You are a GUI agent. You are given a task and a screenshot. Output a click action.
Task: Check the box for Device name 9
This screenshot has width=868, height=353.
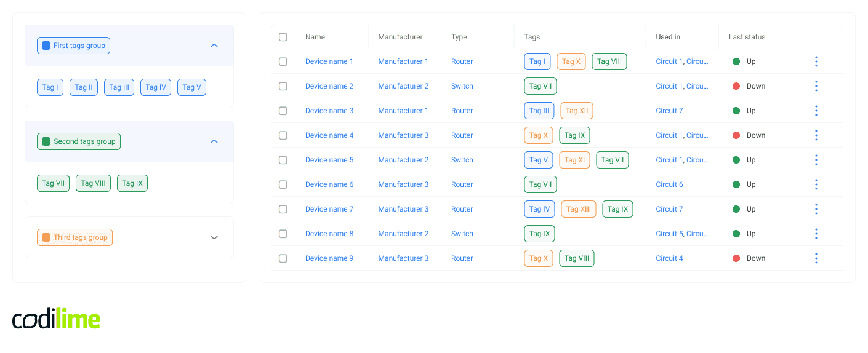283,258
